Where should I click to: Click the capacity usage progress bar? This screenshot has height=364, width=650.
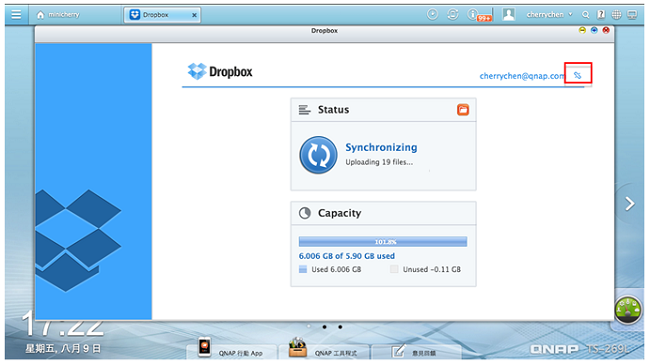383,242
